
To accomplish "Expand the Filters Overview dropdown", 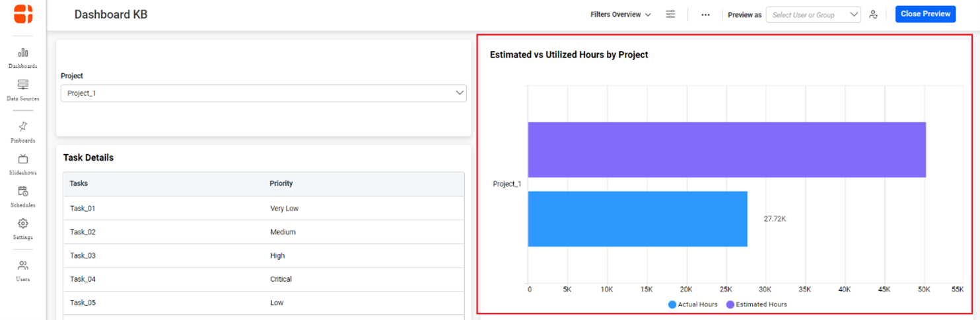I will 621,15.
